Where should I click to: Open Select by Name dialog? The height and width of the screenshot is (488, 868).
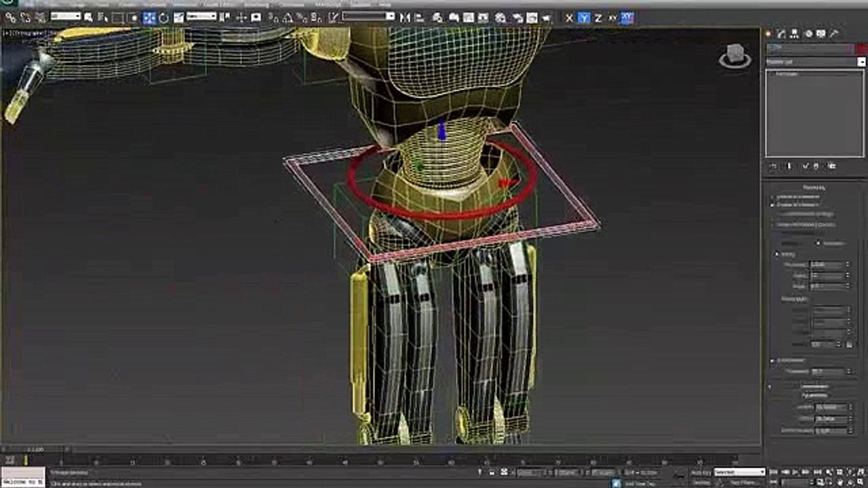[x=102, y=18]
